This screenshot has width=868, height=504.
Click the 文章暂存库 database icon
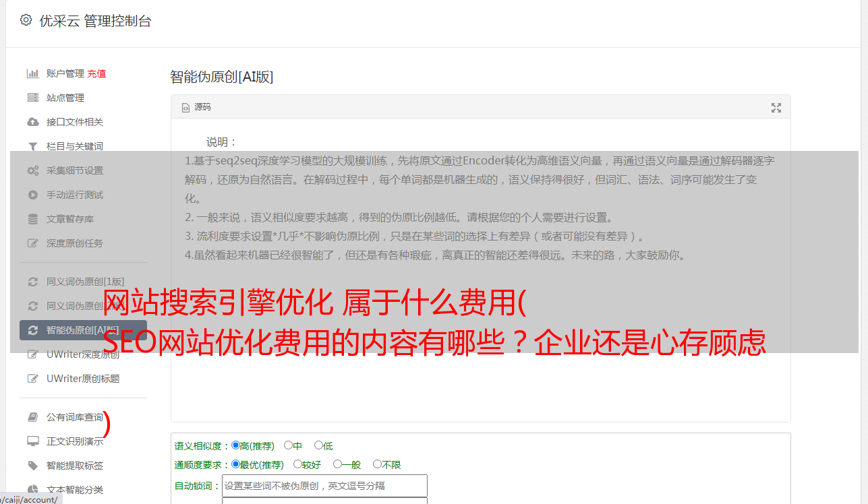click(x=32, y=219)
